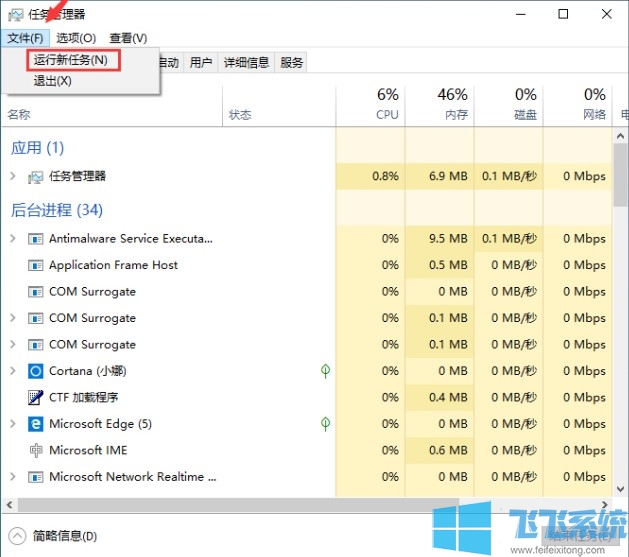Click the Microsoft Edge suspended leaf icon
This screenshot has width=629, height=557.
pyautogui.click(x=325, y=423)
